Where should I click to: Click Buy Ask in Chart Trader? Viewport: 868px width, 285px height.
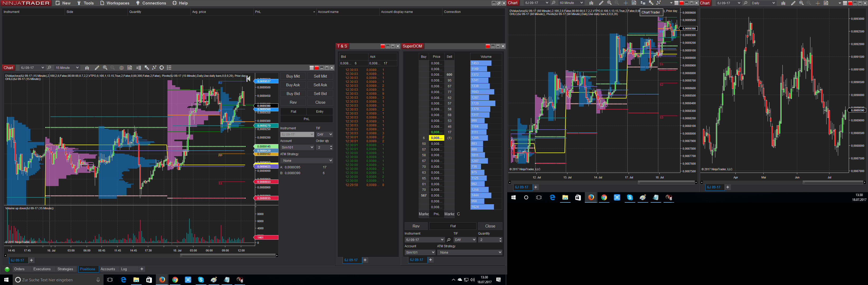293,85
